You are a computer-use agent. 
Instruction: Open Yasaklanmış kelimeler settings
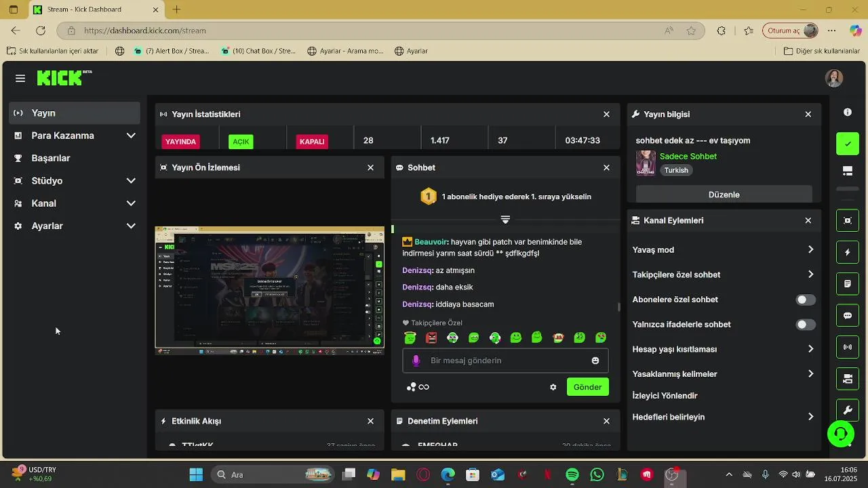[723, 374]
